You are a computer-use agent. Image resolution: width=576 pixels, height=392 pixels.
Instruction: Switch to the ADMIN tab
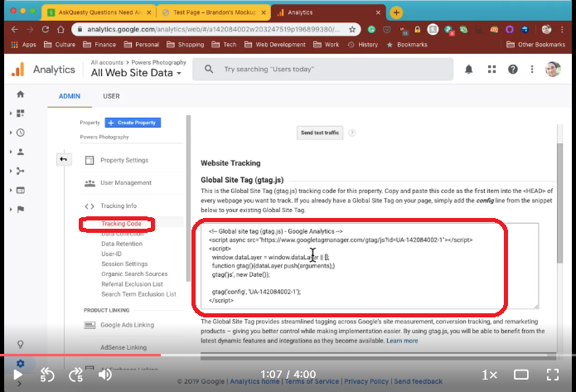pyautogui.click(x=70, y=96)
